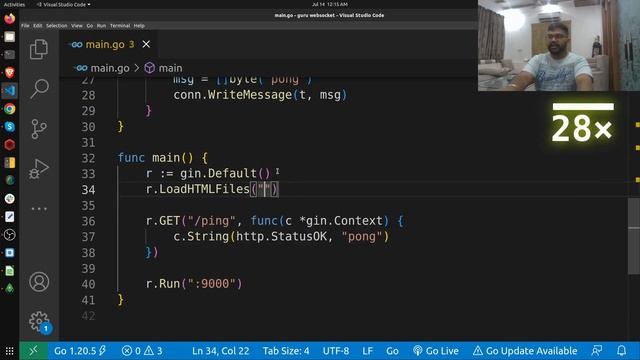Viewport: 640px width, 360px height.
Task: Open the Manage gear settings icon
Action: coord(40,322)
